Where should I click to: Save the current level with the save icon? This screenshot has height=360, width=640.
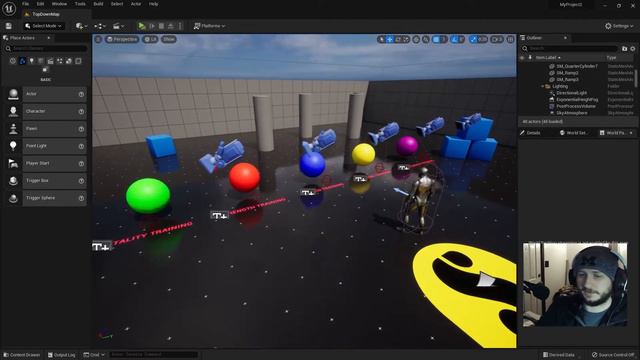coord(9,26)
